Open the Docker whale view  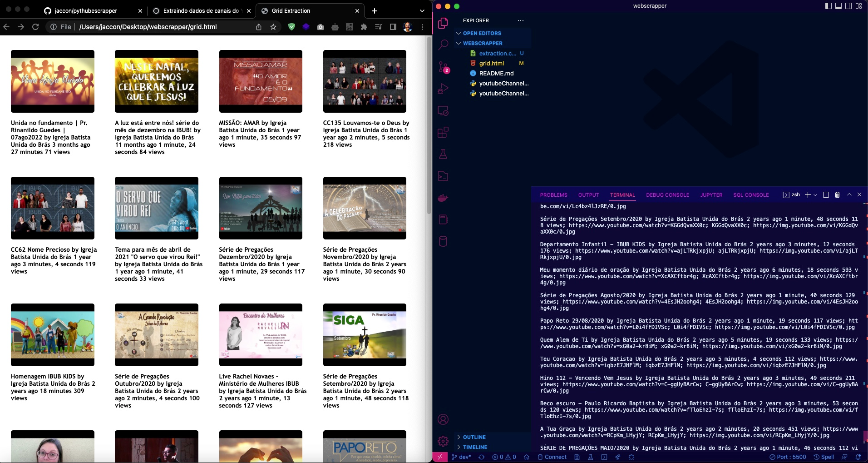pos(443,198)
